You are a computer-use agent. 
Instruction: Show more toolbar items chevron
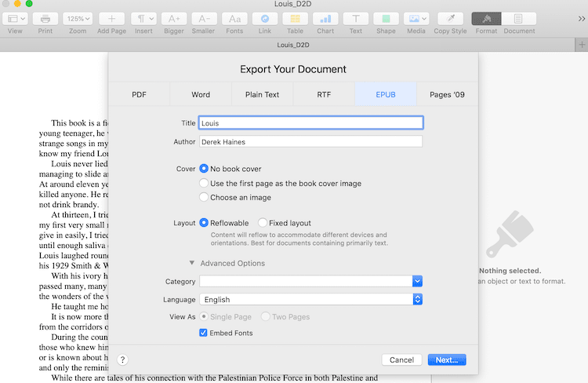[581, 19]
